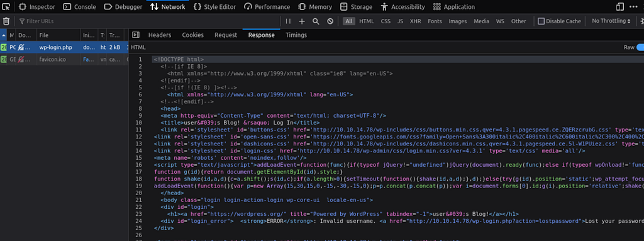The width and height of the screenshot is (644, 241).
Task: Open the Application panel
Action: click(454, 6)
